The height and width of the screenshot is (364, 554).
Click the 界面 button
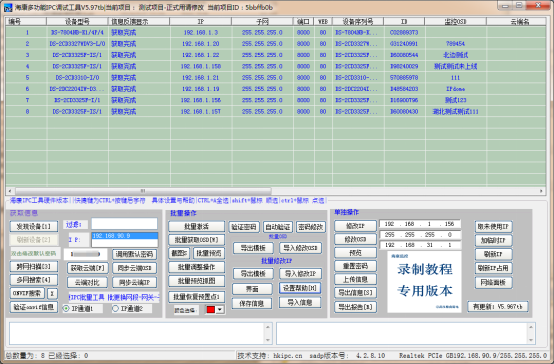click(x=252, y=289)
